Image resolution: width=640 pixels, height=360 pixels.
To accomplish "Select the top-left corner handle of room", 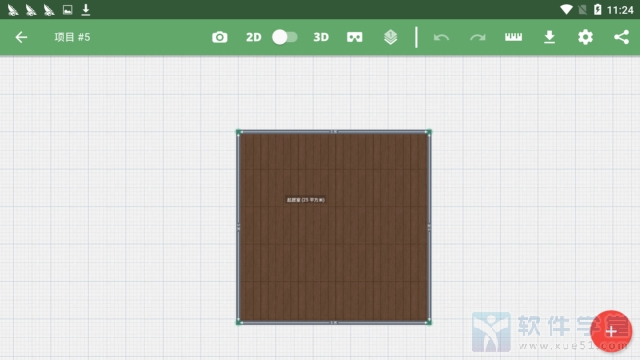I will click(x=239, y=132).
